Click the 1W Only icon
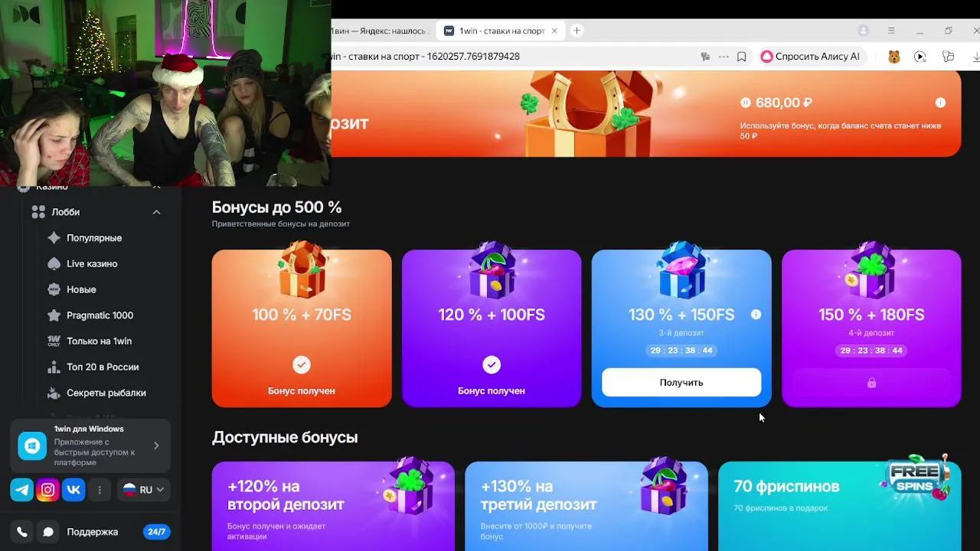 click(x=54, y=341)
